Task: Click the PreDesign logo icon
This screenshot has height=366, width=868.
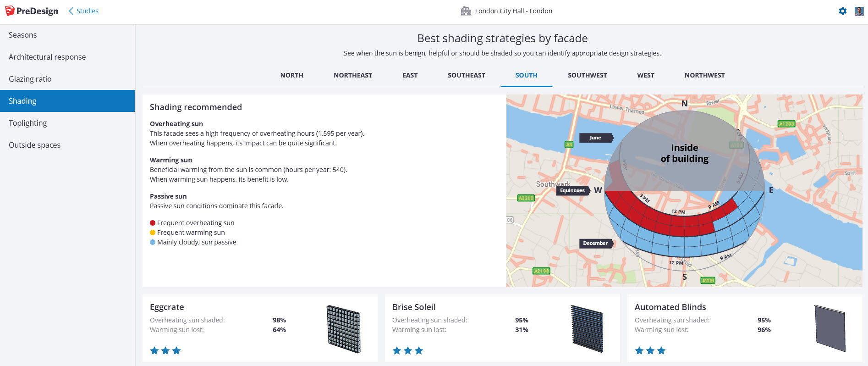Action: [x=10, y=11]
